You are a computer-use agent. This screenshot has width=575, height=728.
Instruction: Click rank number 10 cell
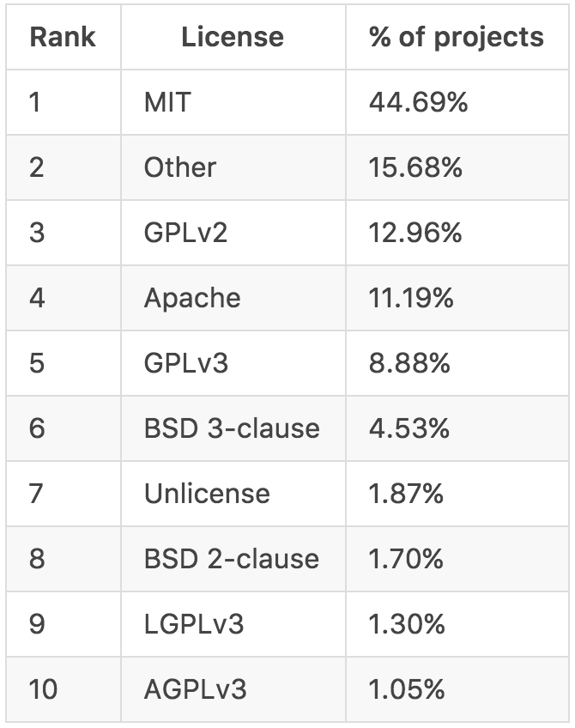tap(42, 689)
